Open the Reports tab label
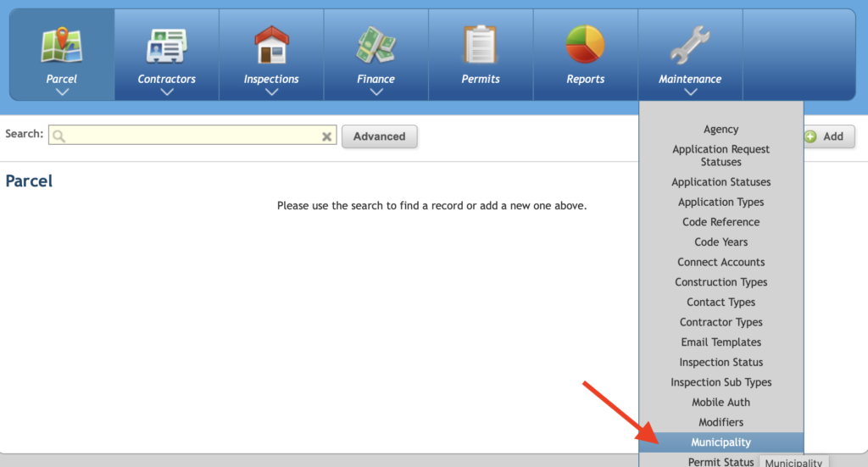868x467 pixels. [x=585, y=79]
